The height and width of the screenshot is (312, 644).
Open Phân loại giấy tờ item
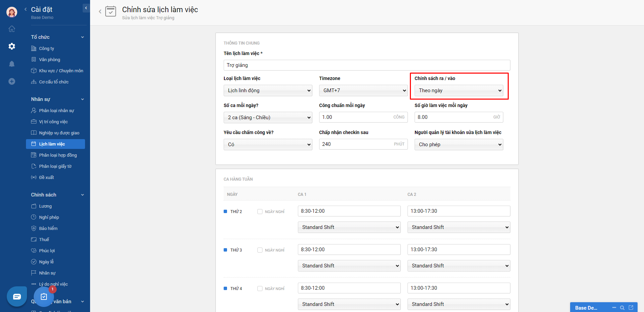(x=55, y=166)
